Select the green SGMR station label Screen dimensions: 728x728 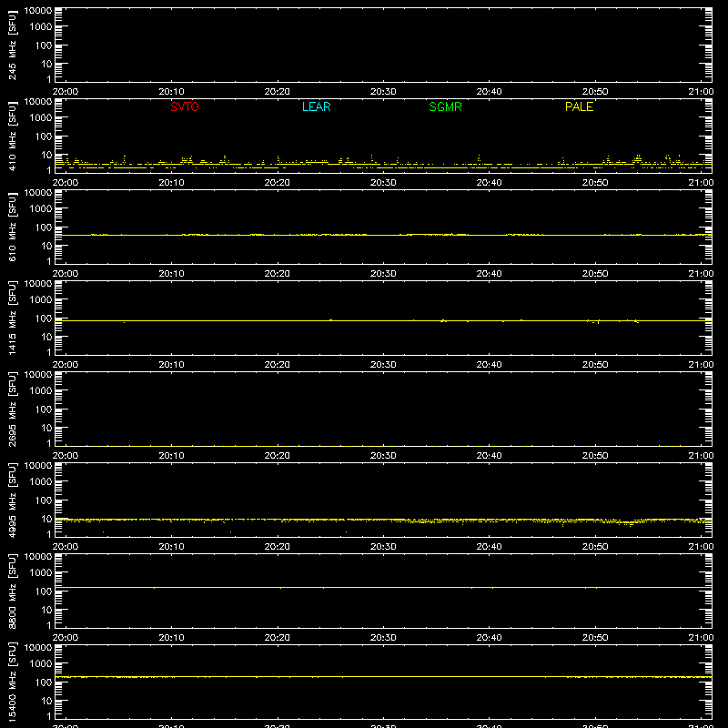click(x=445, y=106)
